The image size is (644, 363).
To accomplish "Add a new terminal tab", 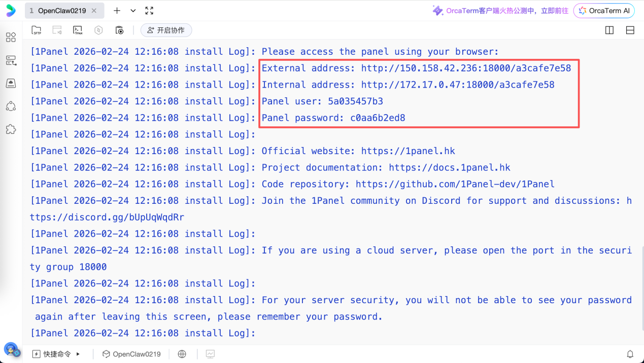I will 117,11.
